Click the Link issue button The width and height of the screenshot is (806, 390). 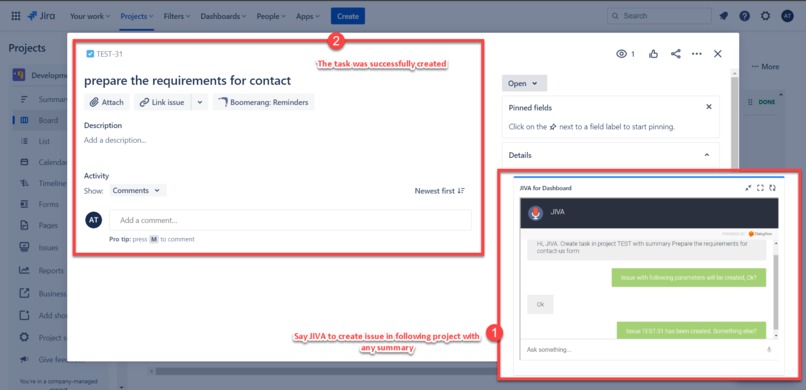click(162, 102)
